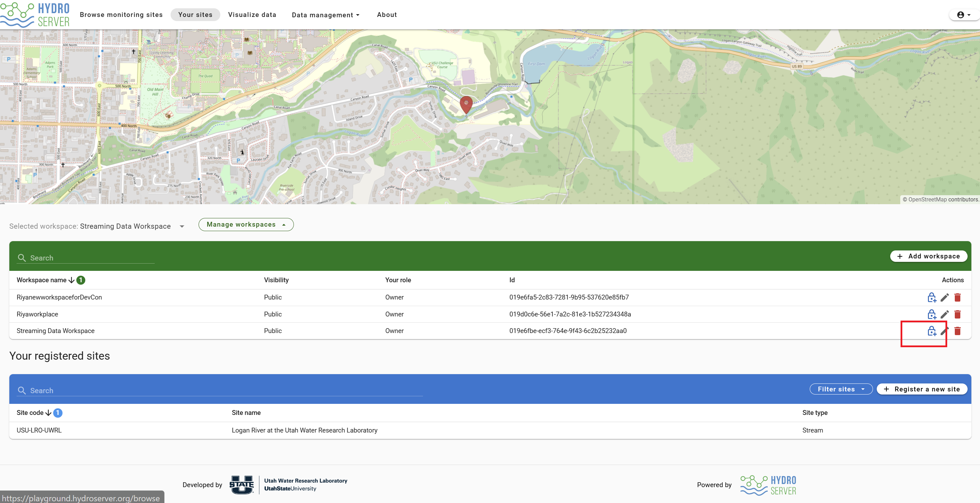Screen dimensions: 980x503
Task: Delete the RiyanewworkspaceforDevCon workspace
Action: point(958,297)
